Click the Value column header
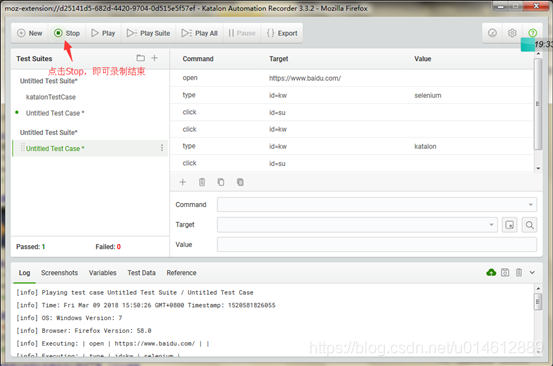This screenshot has height=366, width=553. [423, 59]
